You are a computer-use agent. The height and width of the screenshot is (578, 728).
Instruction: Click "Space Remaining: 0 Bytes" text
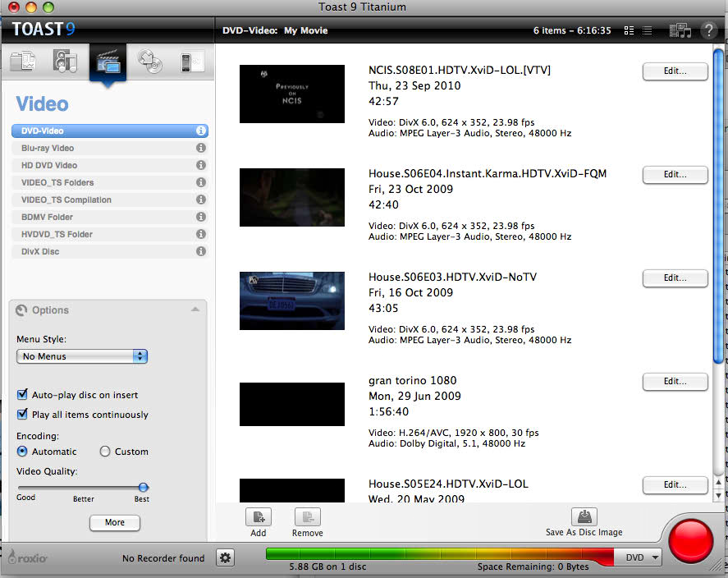pos(533,567)
